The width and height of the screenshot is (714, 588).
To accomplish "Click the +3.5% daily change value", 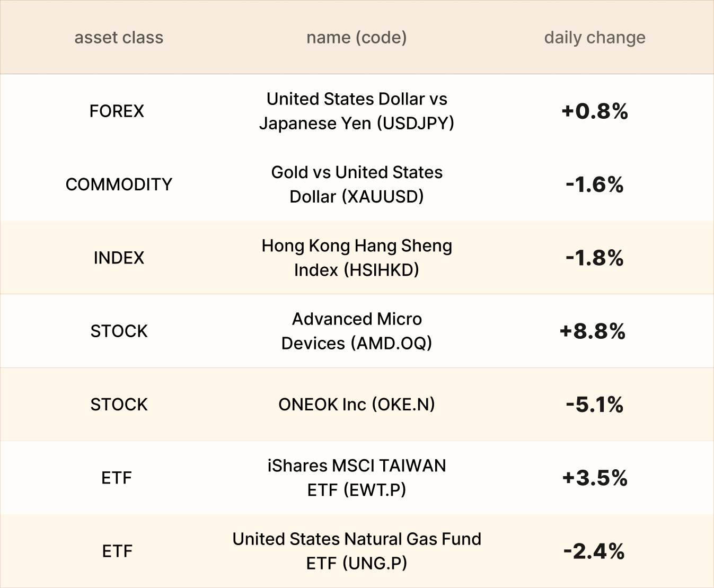I will click(594, 478).
